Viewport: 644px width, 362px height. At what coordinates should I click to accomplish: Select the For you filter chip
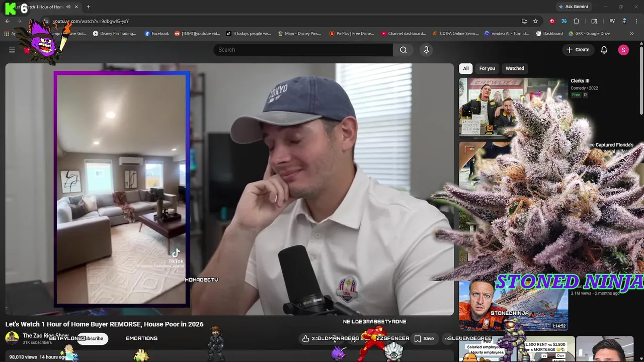[x=487, y=68]
